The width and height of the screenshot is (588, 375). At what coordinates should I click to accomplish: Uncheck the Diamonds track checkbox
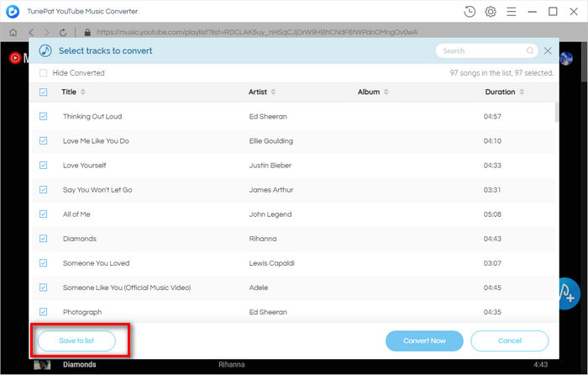tap(43, 238)
